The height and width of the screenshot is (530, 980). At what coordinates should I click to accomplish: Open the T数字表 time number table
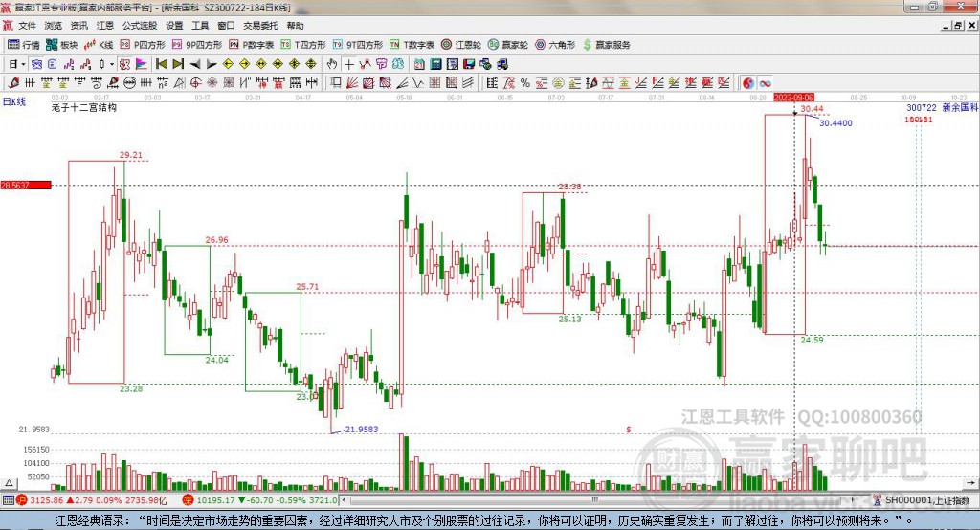click(x=412, y=44)
